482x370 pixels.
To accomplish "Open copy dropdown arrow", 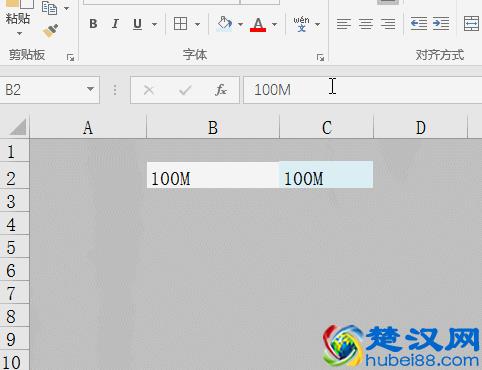I will pos(66,8).
